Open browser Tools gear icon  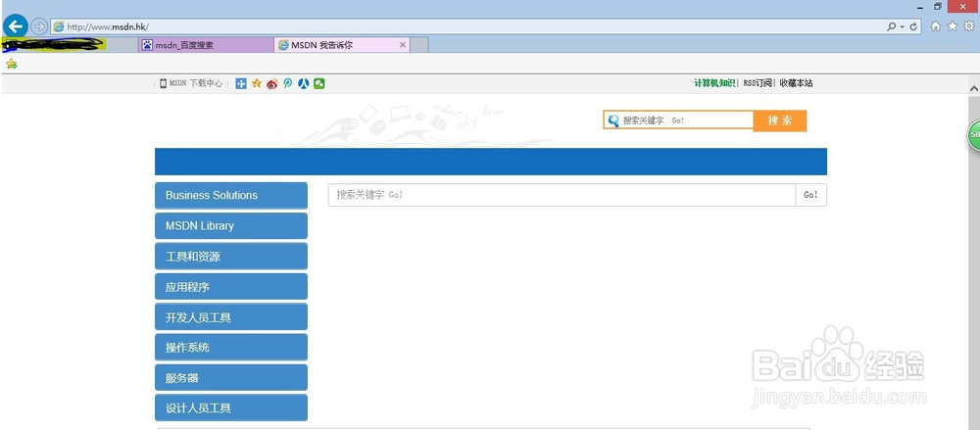pyautogui.click(x=969, y=26)
